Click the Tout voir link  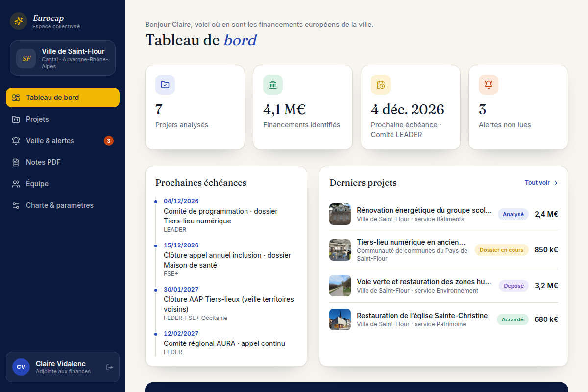click(x=541, y=183)
